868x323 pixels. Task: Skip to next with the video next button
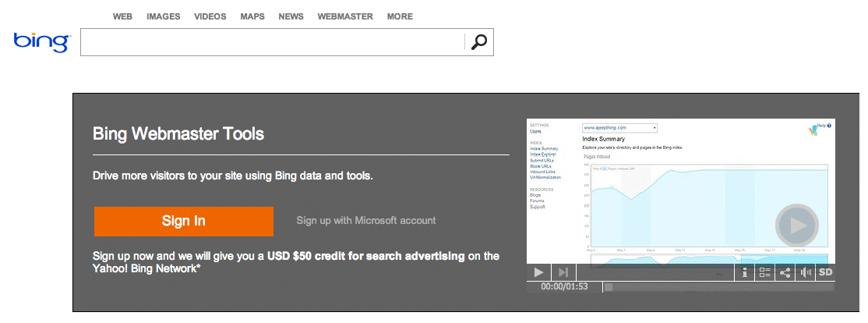click(x=563, y=272)
